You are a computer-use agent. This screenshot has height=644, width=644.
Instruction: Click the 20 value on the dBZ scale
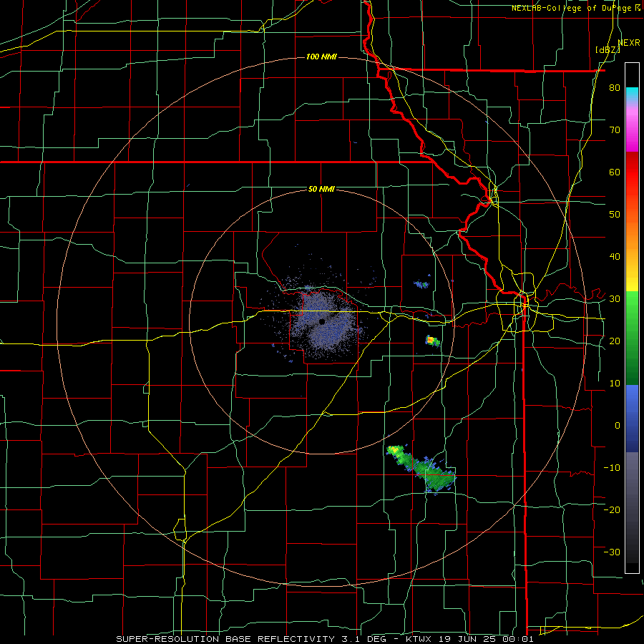(x=615, y=341)
